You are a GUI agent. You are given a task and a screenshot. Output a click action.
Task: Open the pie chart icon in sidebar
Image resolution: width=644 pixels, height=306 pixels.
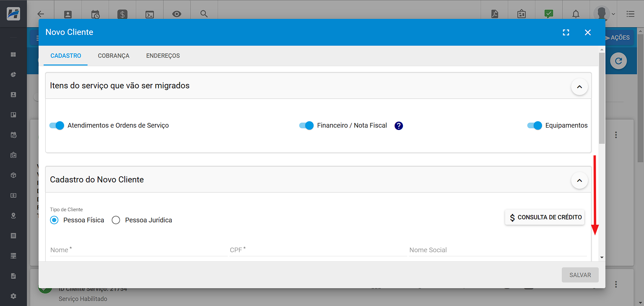13,75
